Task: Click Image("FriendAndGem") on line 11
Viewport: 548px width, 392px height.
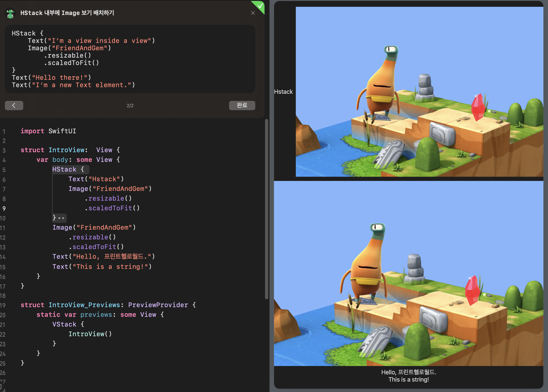Action: [x=94, y=228]
